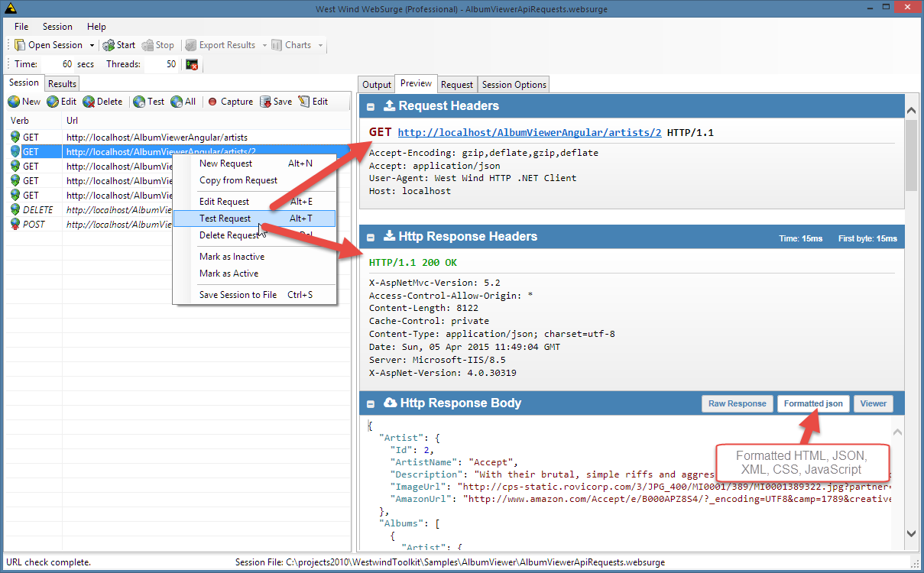The image size is (924, 573).
Task: Run all requests with the All icon
Action: pyautogui.click(x=177, y=102)
